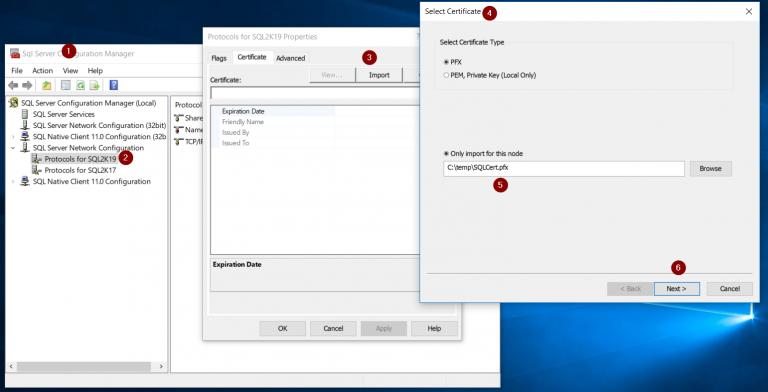Click the Forward arrow toolbar icon
This screenshot has height=392, width=768.
pyautogui.click(x=27, y=86)
